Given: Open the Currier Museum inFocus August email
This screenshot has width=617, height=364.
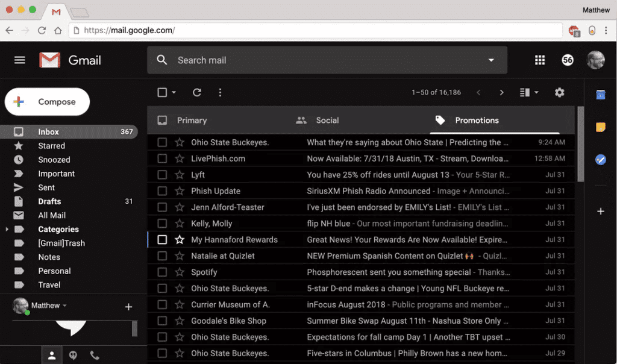Looking at the screenshot, I should [361, 304].
